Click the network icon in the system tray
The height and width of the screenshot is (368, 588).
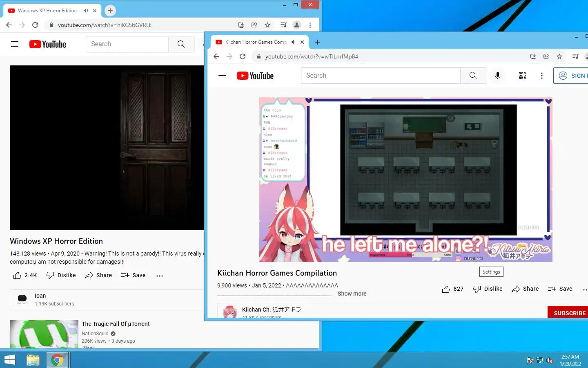click(x=540, y=360)
